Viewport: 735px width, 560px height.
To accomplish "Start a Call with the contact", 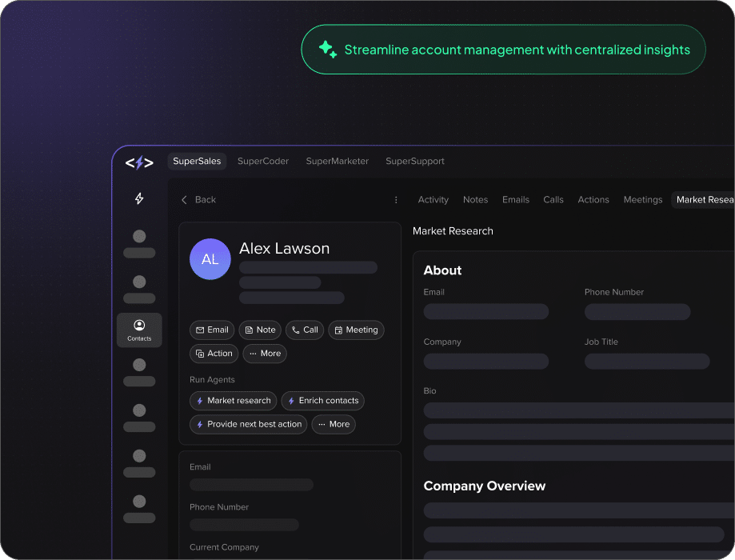I will pos(304,330).
